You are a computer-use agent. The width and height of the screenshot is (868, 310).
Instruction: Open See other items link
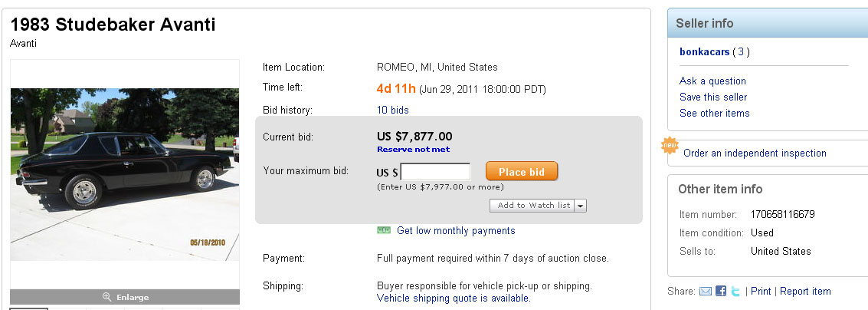click(x=715, y=113)
